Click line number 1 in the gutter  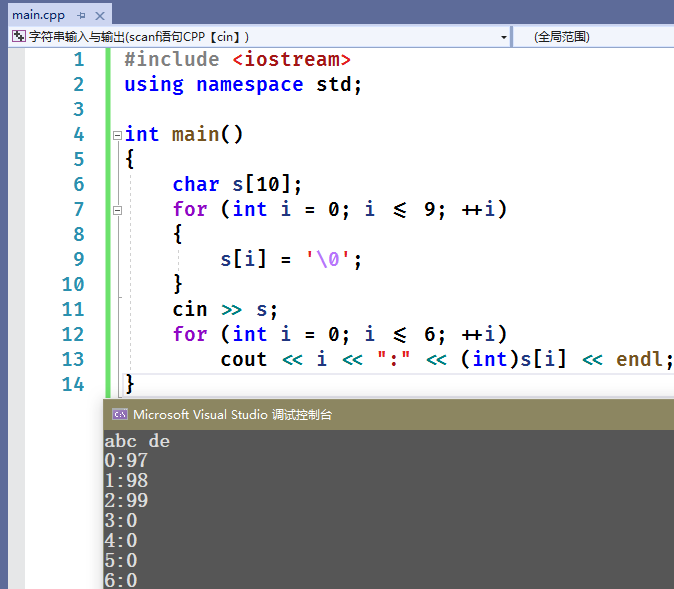(x=79, y=59)
